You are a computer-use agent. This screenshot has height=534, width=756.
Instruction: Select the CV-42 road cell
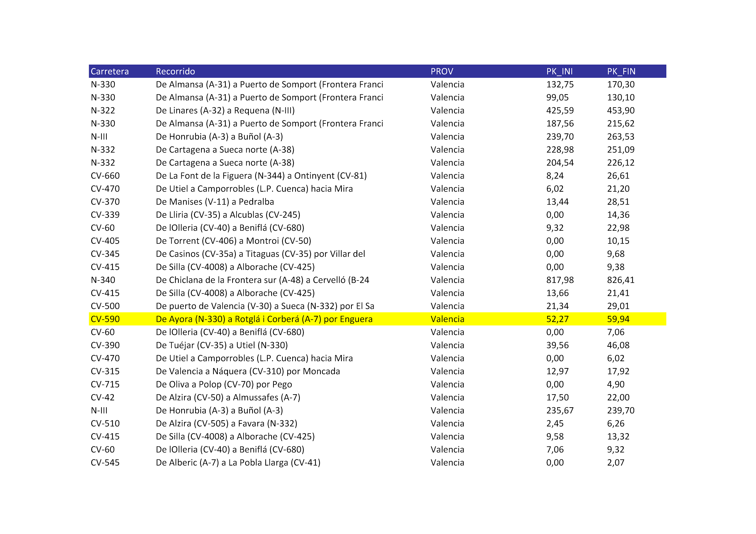click(103, 398)
